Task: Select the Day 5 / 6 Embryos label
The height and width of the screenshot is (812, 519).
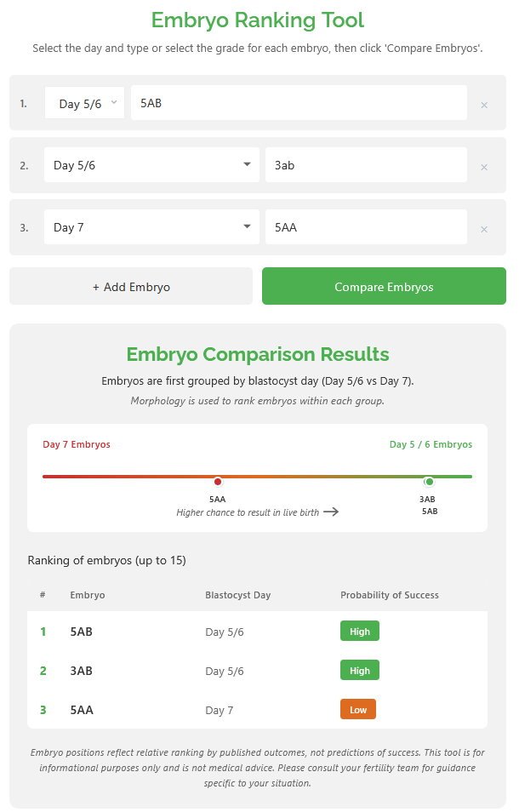Action: point(431,444)
